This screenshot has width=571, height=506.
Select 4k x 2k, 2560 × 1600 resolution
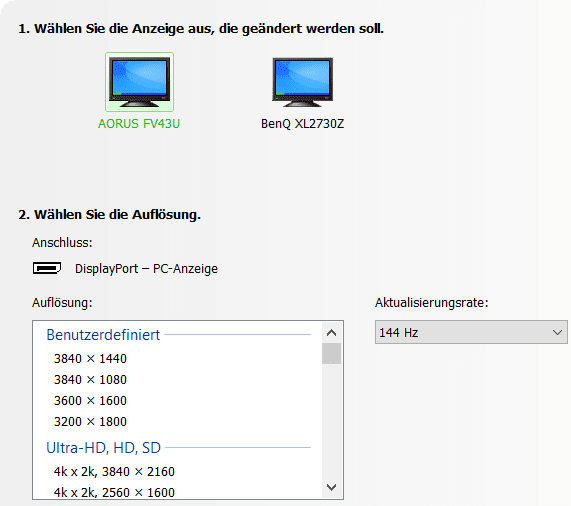pyautogui.click(x=114, y=492)
